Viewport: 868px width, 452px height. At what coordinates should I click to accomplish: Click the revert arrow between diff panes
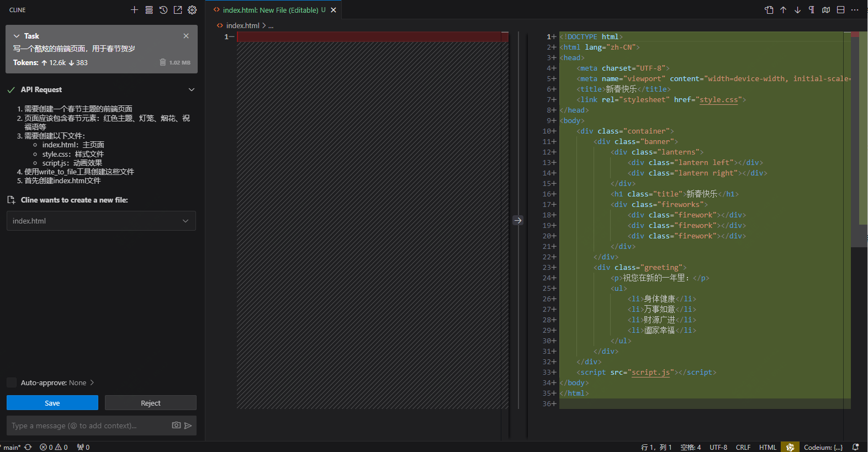pos(518,220)
